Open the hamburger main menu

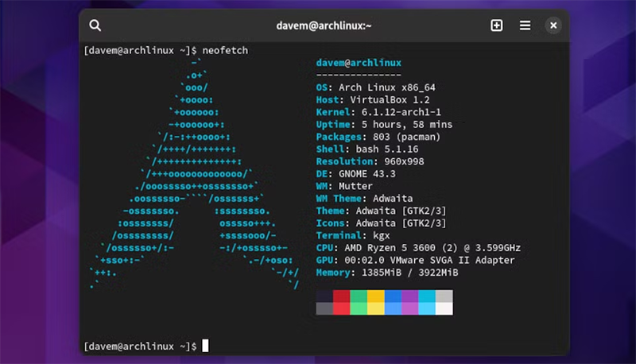(x=525, y=25)
